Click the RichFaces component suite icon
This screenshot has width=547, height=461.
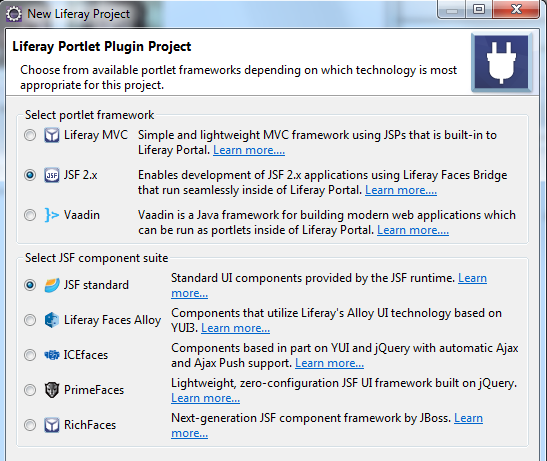tap(52, 425)
